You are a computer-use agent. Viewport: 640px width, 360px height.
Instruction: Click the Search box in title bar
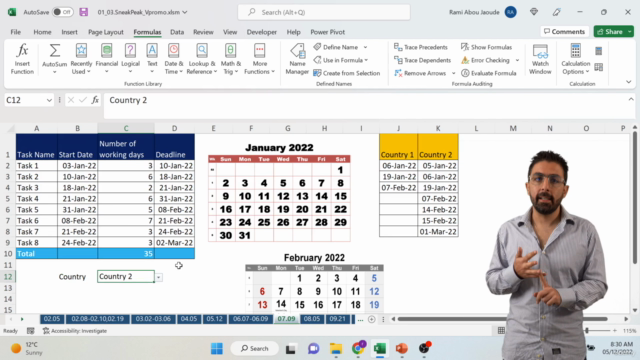click(x=324, y=12)
